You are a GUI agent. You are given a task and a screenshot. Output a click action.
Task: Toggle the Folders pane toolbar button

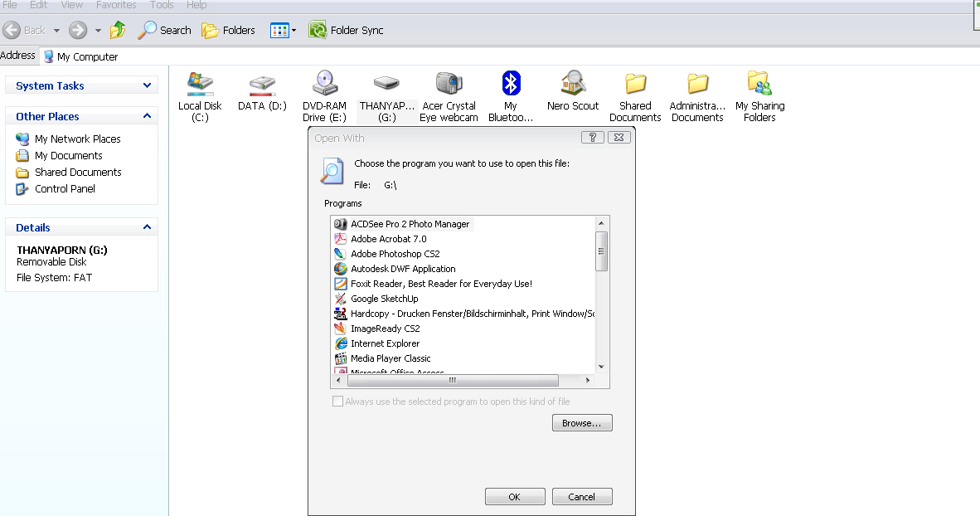[228, 30]
